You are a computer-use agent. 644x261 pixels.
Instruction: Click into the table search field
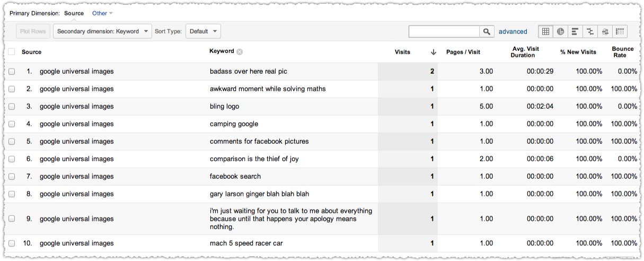click(x=444, y=32)
